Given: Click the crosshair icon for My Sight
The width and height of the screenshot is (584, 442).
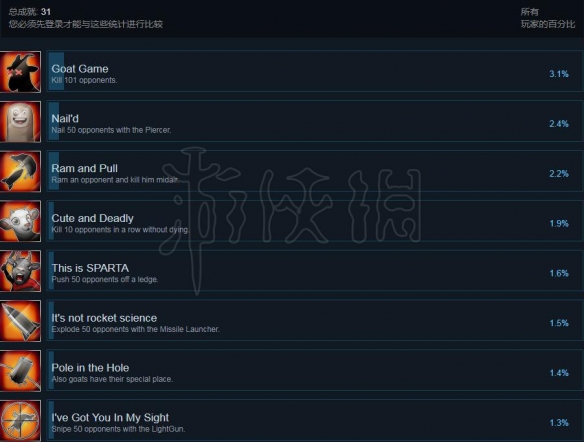Looking at the screenshot, I should (20, 421).
